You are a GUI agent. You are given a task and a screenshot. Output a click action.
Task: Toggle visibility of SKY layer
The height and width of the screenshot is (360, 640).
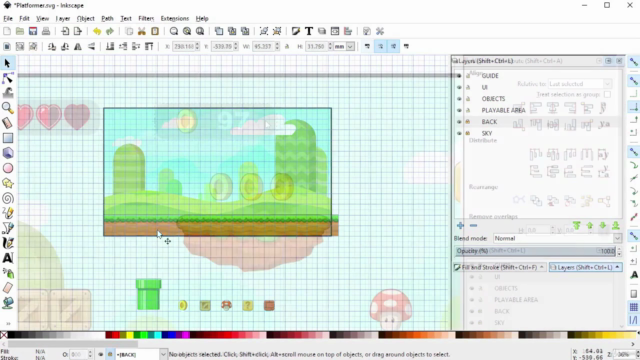tap(459, 133)
